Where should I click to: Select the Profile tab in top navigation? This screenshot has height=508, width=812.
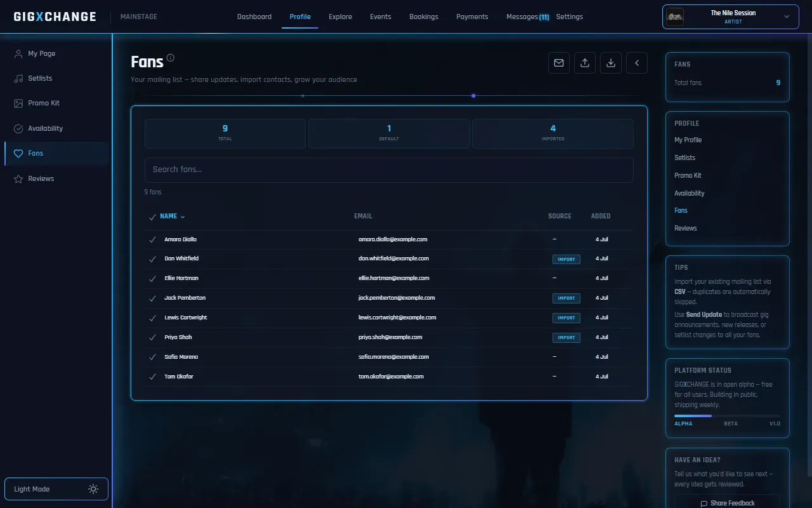300,17
